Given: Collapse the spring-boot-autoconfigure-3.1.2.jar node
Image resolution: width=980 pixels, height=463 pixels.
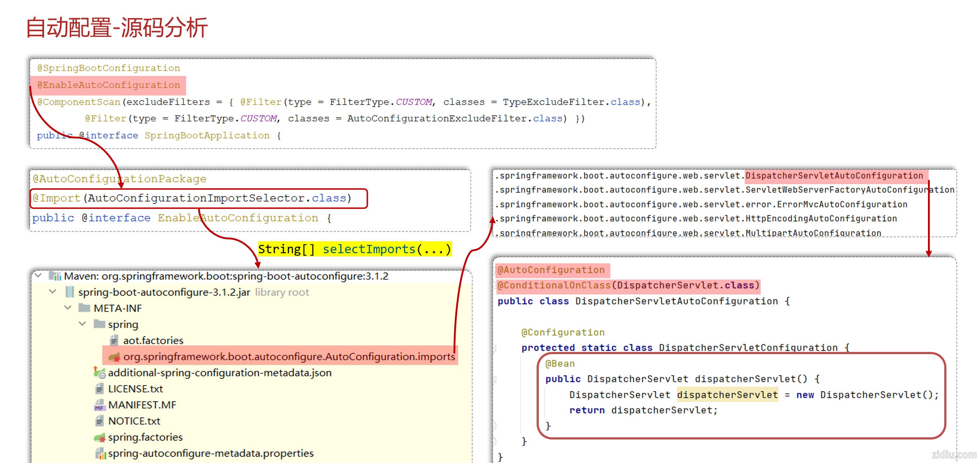Looking at the screenshot, I should point(53,292).
